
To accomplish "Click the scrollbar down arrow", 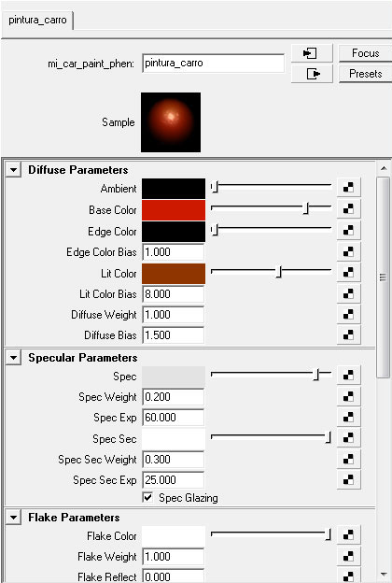I will [x=384, y=574].
